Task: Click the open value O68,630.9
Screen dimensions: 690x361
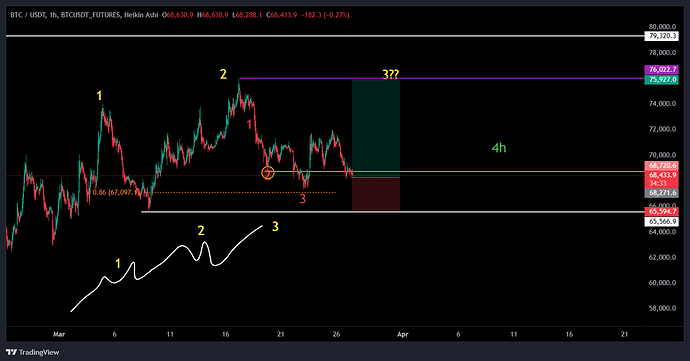Action: pyautogui.click(x=177, y=15)
